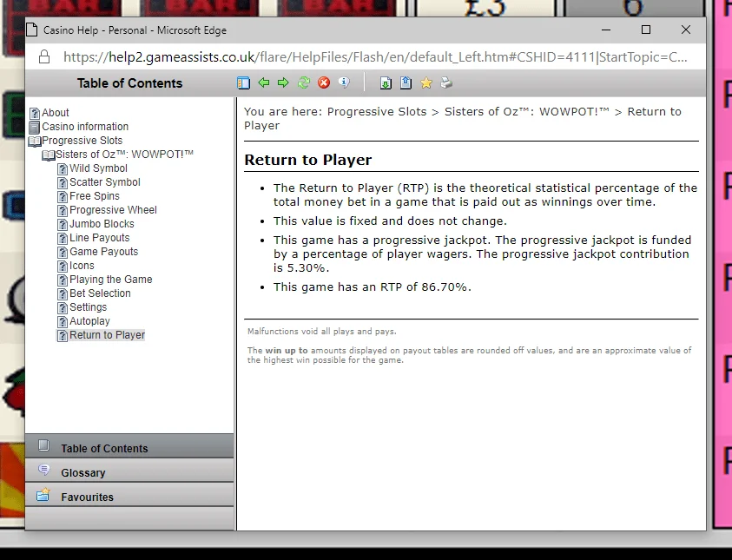
Task: Open the Free Spins topic
Action: pos(95,196)
